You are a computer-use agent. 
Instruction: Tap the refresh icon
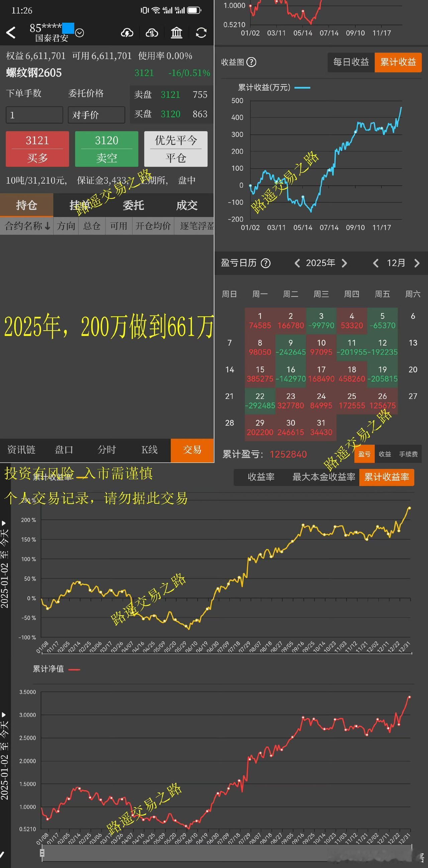(x=201, y=33)
